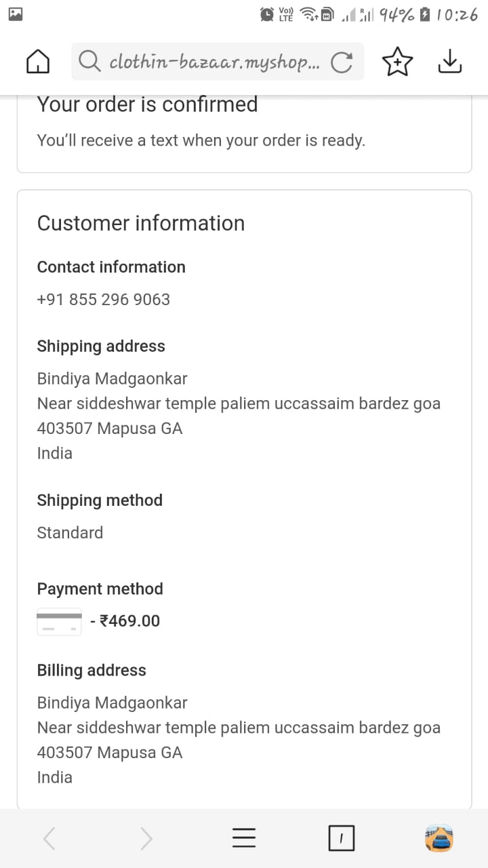This screenshot has width=488, height=868.
Task: Tap the browser home icon
Action: click(38, 62)
